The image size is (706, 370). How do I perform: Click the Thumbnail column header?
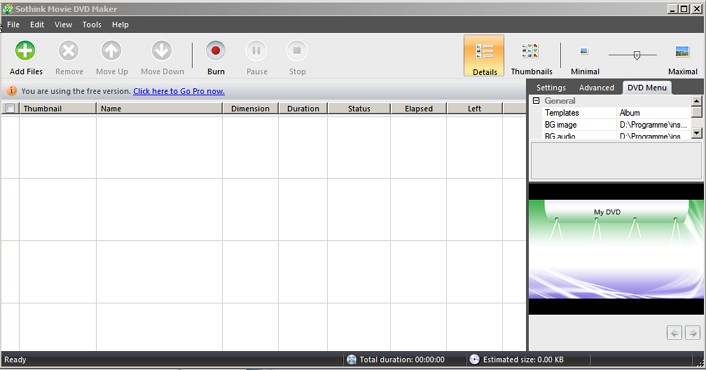(x=58, y=108)
